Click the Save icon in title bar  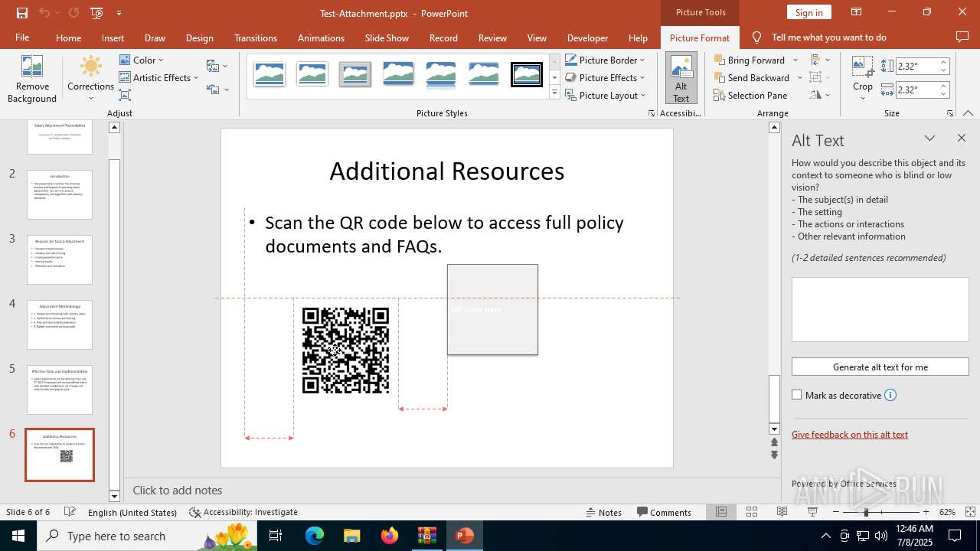21,13
